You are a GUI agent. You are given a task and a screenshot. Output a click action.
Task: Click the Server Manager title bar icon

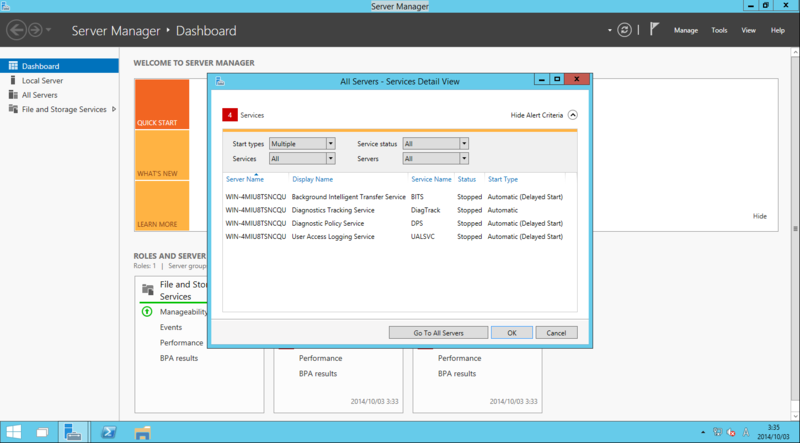tap(6, 6)
